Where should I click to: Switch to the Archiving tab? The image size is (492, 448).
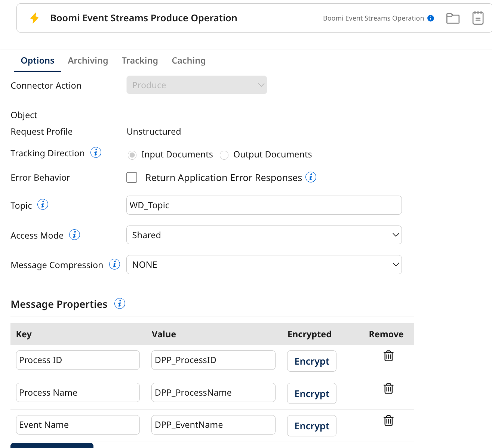pos(88,60)
